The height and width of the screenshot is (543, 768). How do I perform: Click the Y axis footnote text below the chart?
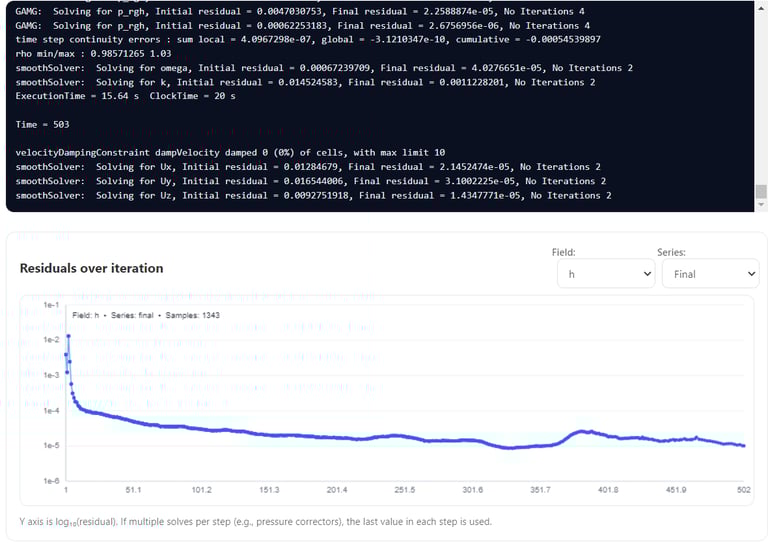point(255,521)
